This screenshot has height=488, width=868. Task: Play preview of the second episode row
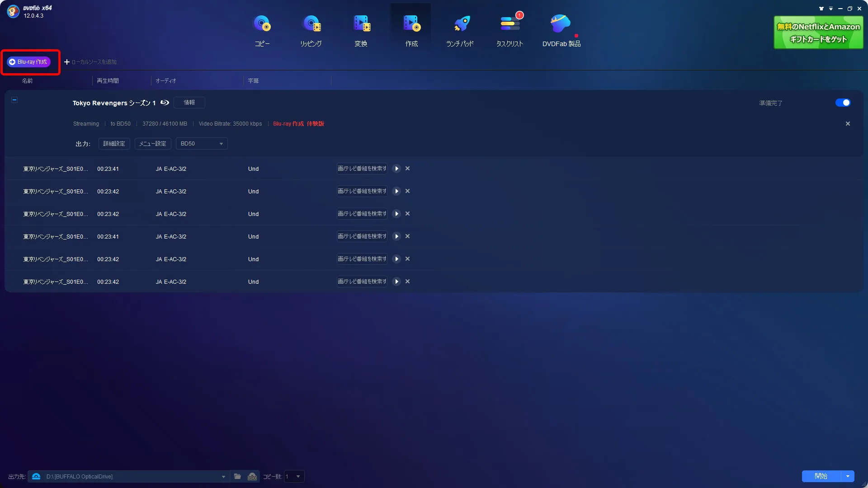[x=396, y=191]
